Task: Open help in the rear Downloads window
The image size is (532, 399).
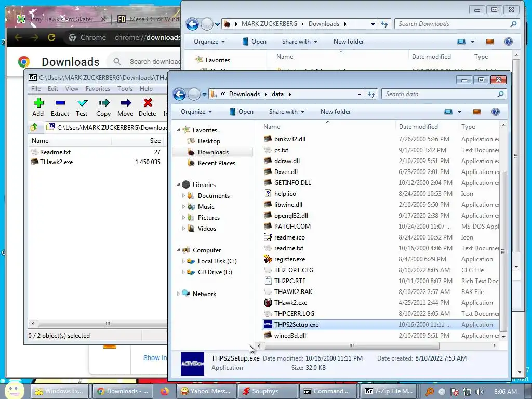Action: click(508, 42)
